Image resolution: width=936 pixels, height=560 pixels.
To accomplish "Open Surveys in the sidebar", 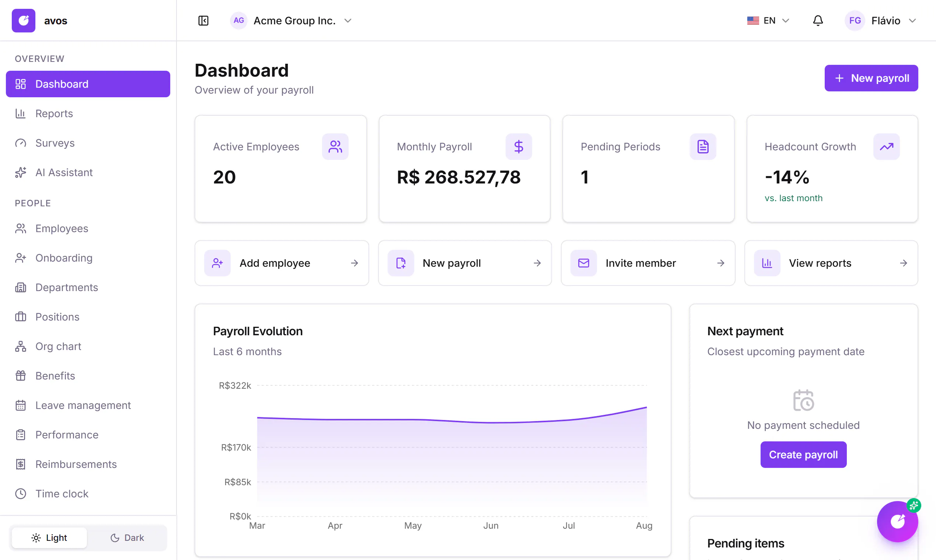I will [x=88, y=143].
